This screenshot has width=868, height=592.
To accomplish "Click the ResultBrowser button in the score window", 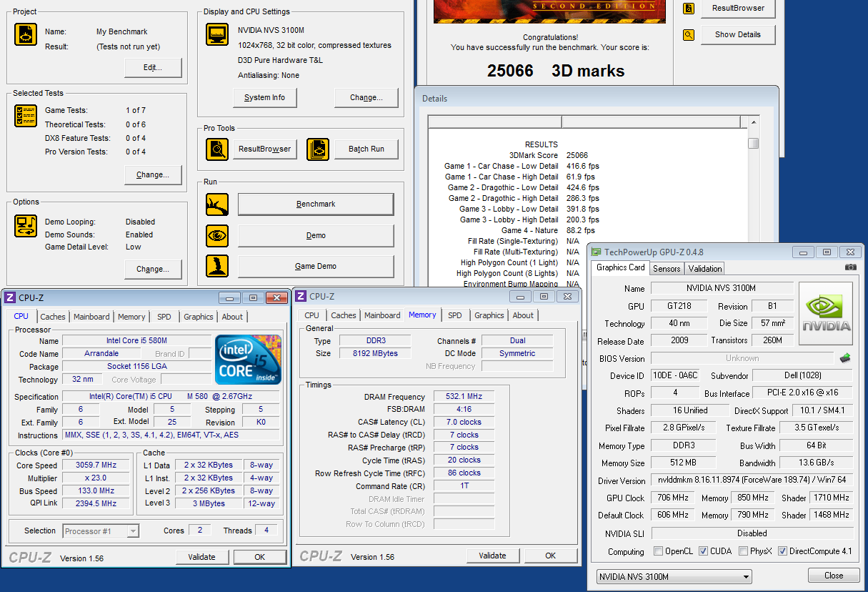I will pyautogui.click(x=738, y=9).
